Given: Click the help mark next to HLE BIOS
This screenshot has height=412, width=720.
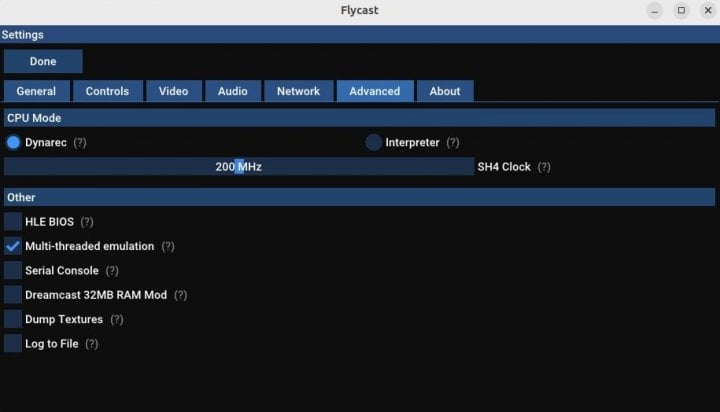Looking at the screenshot, I should (x=87, y=222).
